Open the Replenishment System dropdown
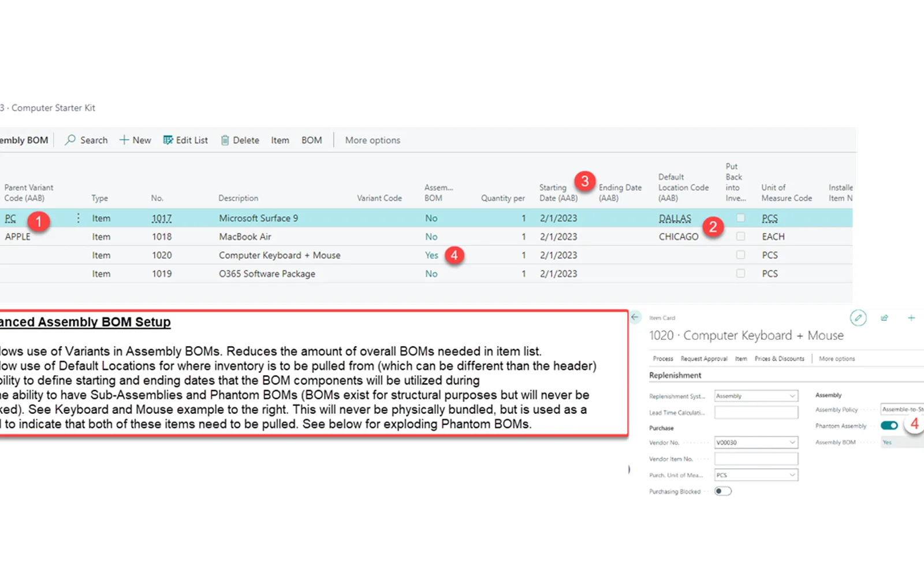Image resolution: width=924 pixels, height=578 pixels. coord(756,396)
